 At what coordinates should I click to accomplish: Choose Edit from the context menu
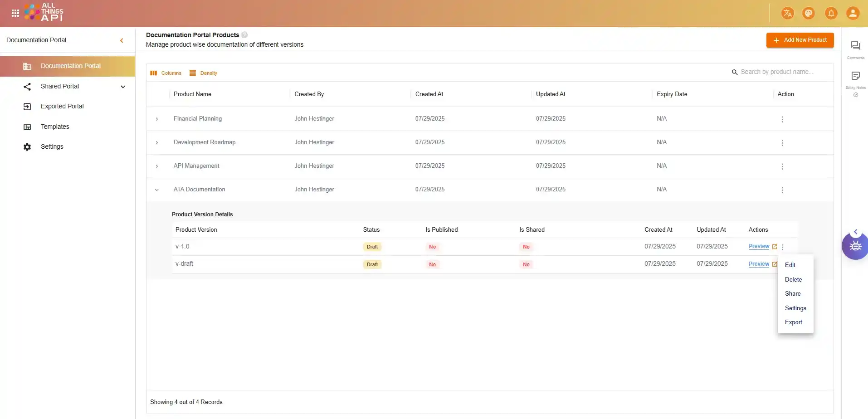790,265
